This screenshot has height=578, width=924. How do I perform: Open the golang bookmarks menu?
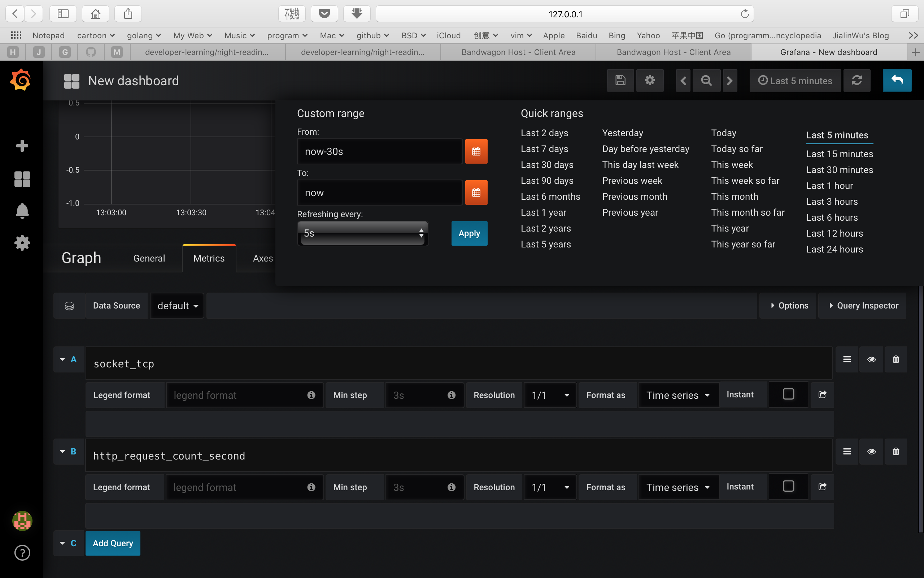pos(144,35)
